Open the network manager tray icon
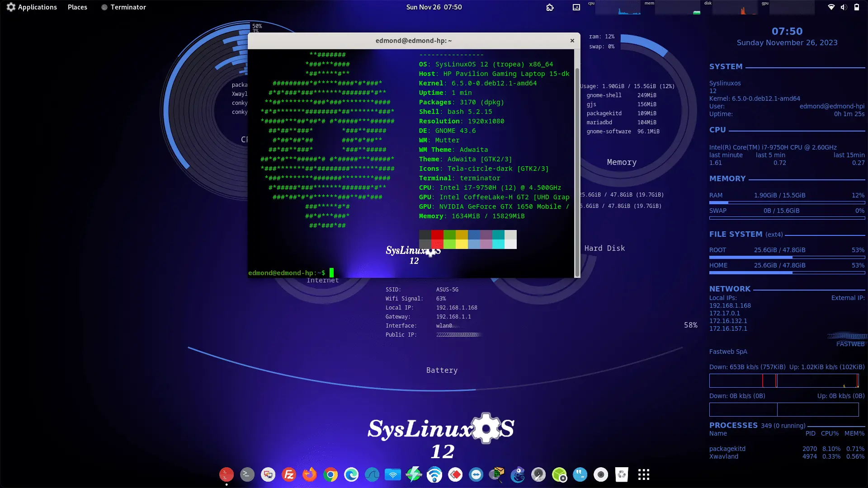 832,7
